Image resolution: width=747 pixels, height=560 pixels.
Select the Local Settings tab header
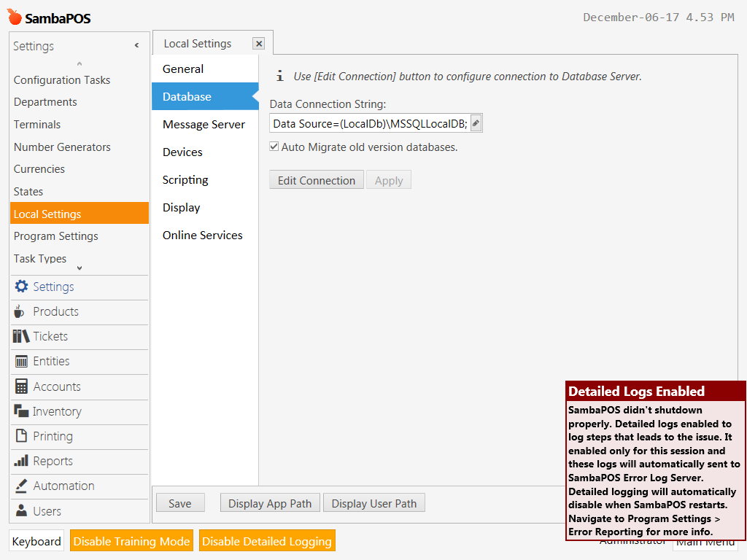(x=197, y=43)
